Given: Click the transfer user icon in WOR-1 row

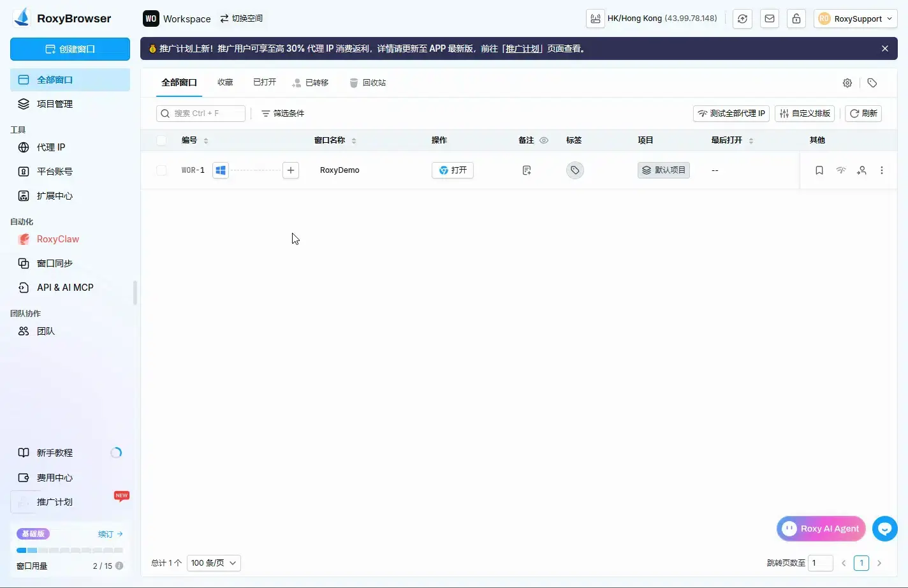Looking at the screenshot, I should click(x=861, y=170).
